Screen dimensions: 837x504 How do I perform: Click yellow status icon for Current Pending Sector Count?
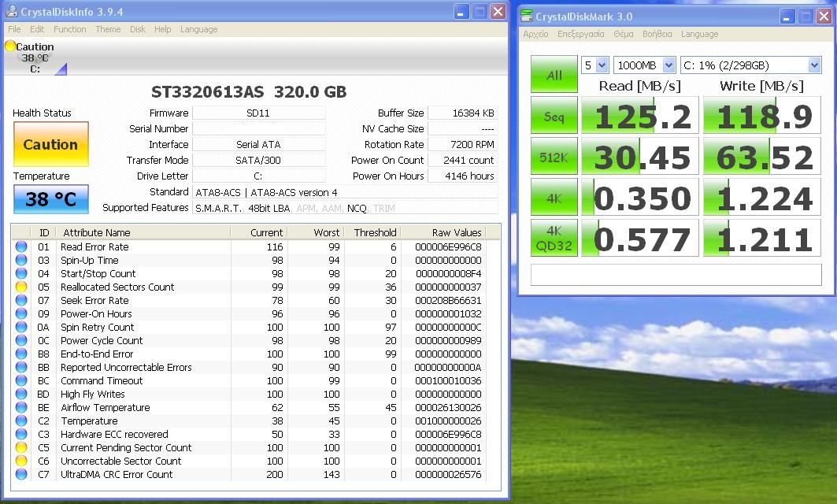click(21, 448)
